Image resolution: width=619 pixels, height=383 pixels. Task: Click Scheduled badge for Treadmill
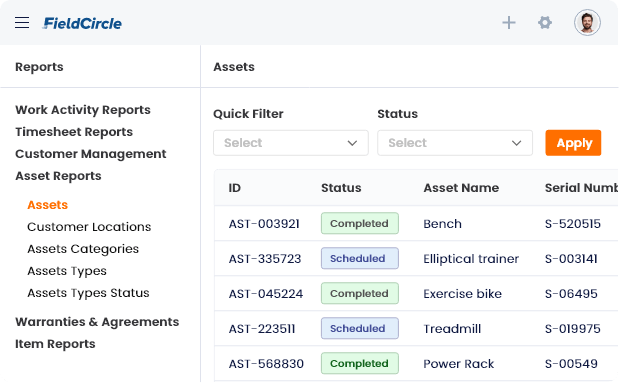click(360, 328)
